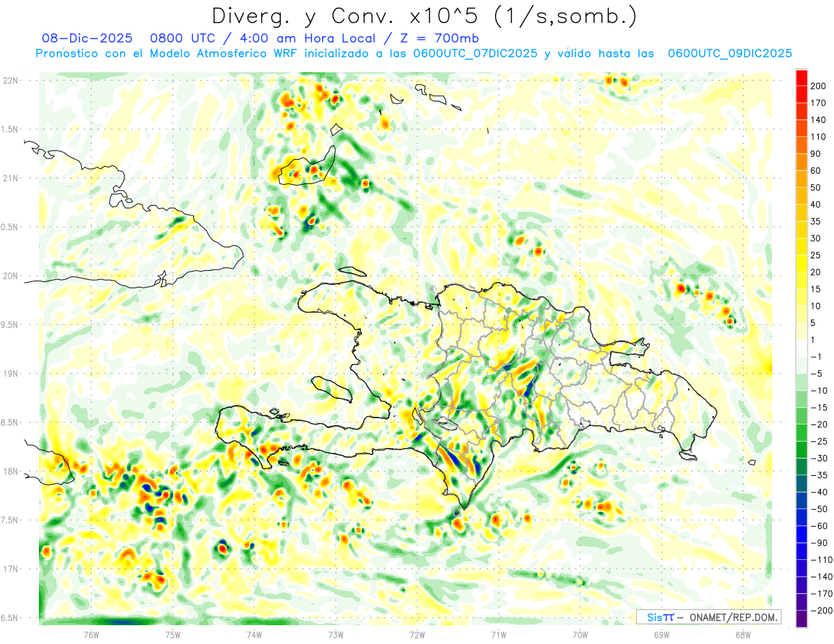Click the longitude label "71W"
Screen dimensions: 834x644
[498, 634]
